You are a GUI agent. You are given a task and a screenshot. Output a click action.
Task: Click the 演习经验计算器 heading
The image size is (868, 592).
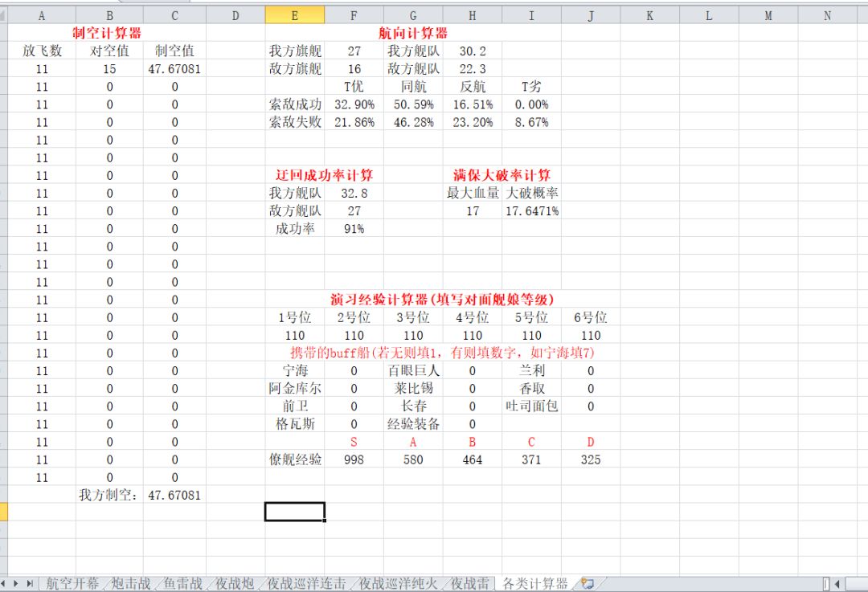pyautogui.click(x=442, y=300)
